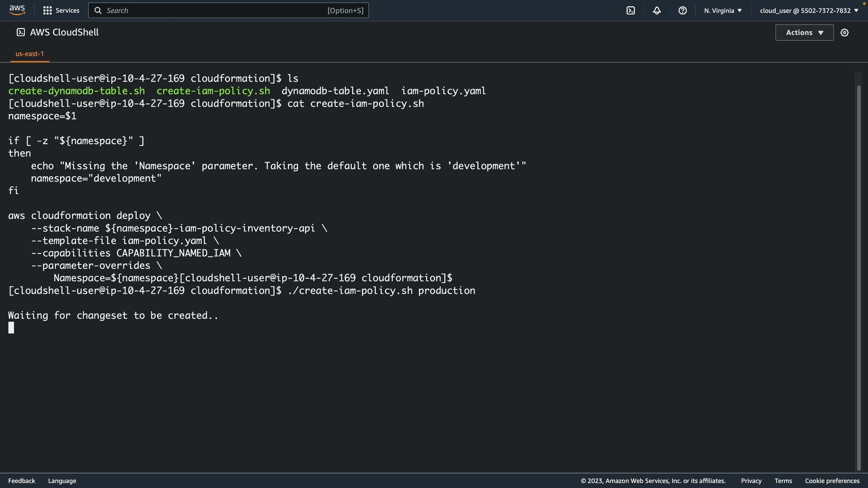Open CloudShell preferences gear icon

pyautogui.click(x=844, y=33)
